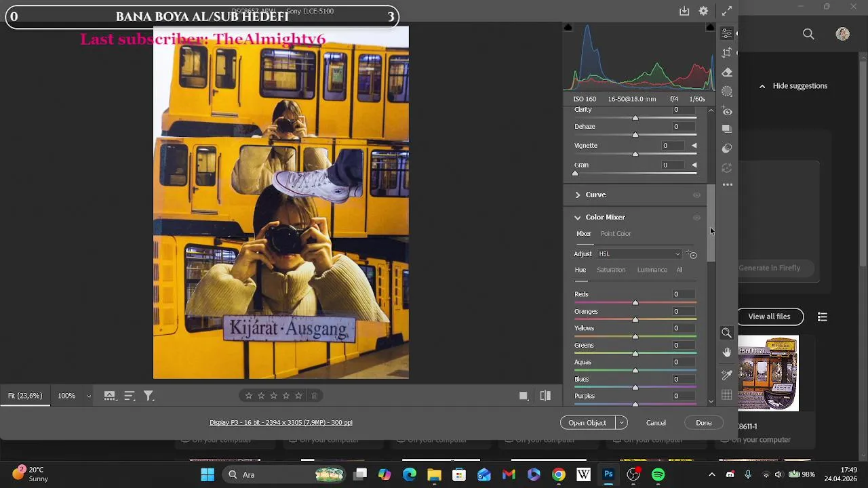Click the search icon in Photoshop home
Screen dimensions: 868x488
point(808,34)
